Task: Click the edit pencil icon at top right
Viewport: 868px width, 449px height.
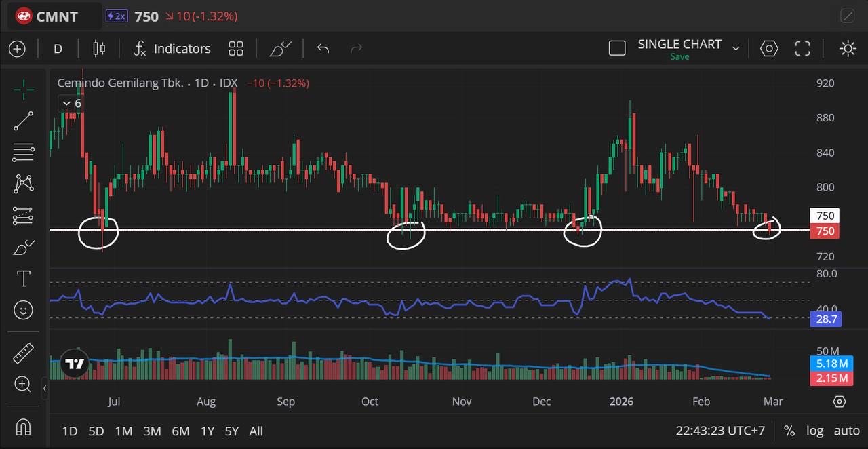Action: (848, 16)
